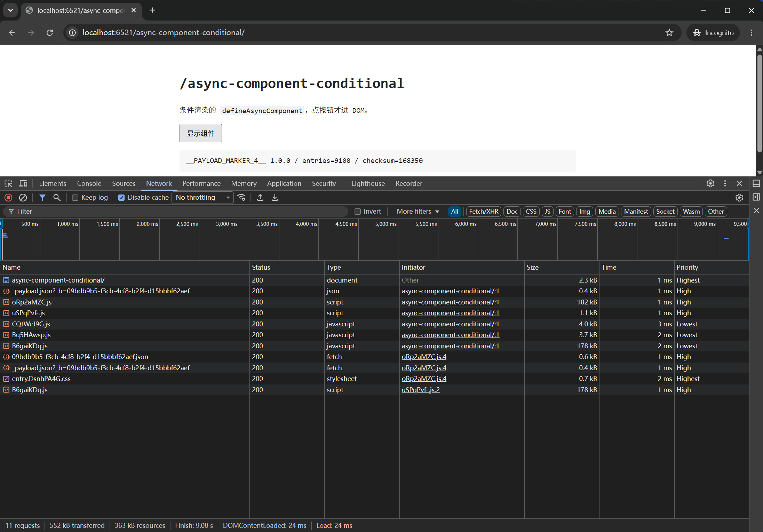Open DevTools customize three-dot menu

pos(725,183)
